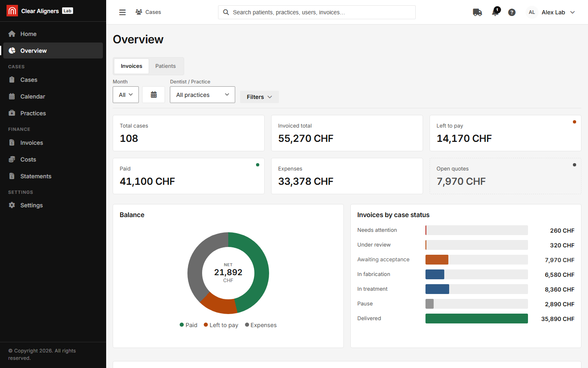Switch to the Patients tab
The width and height of the screenshot is (588, 368).
click(165, 66)
